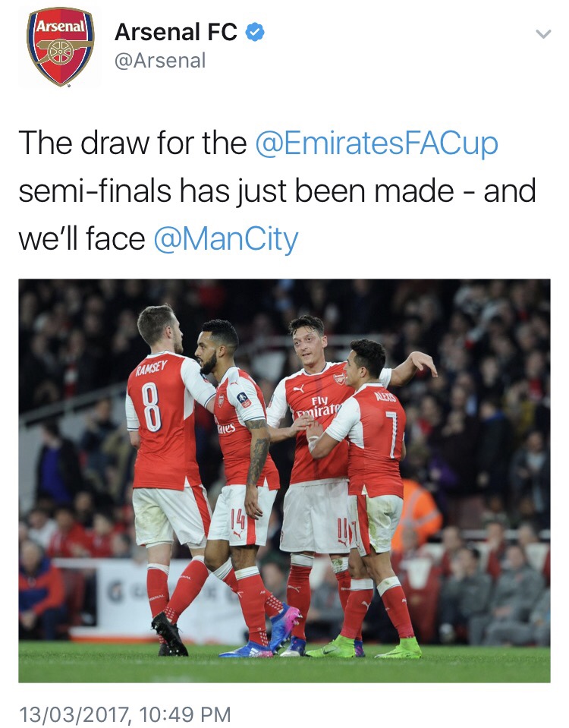This screenshot has width=569, height=728.
Task: Click the blue verified checkmark badge
Action: pos(256,33)
